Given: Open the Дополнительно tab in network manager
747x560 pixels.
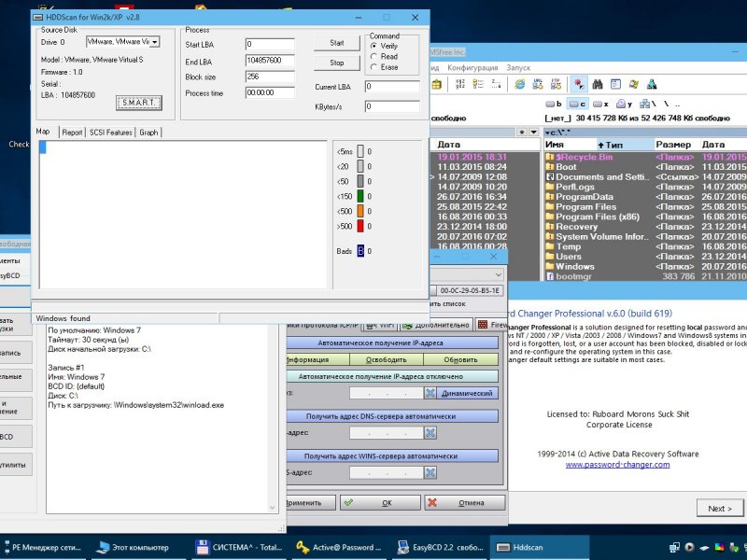Looking at the screenshot, I should [436, 325].
